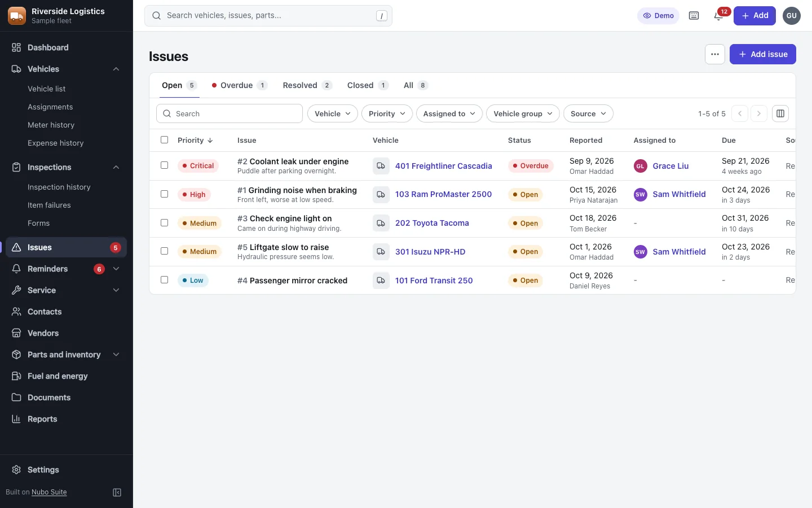Tick the Liftgate slow to raise checkbox

pyautogui.click(x=165, y=251)
